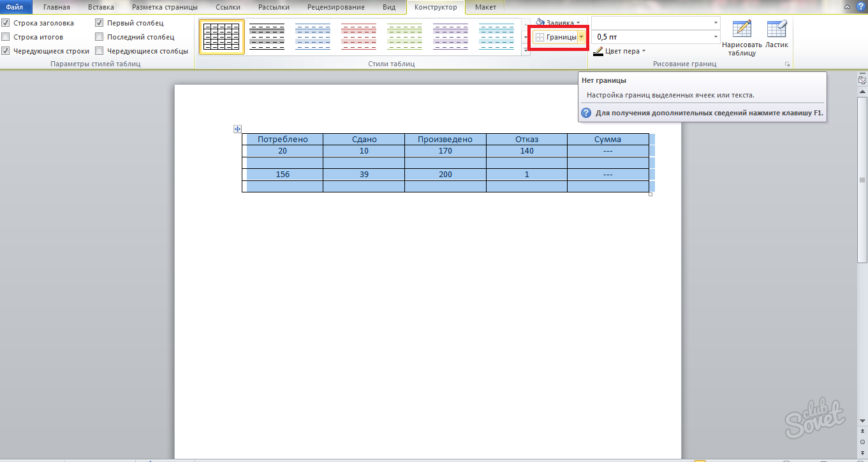Switch to the Главная tab
Image resolution: width=868 pixels, height=462 pixels.
point(57,7)
